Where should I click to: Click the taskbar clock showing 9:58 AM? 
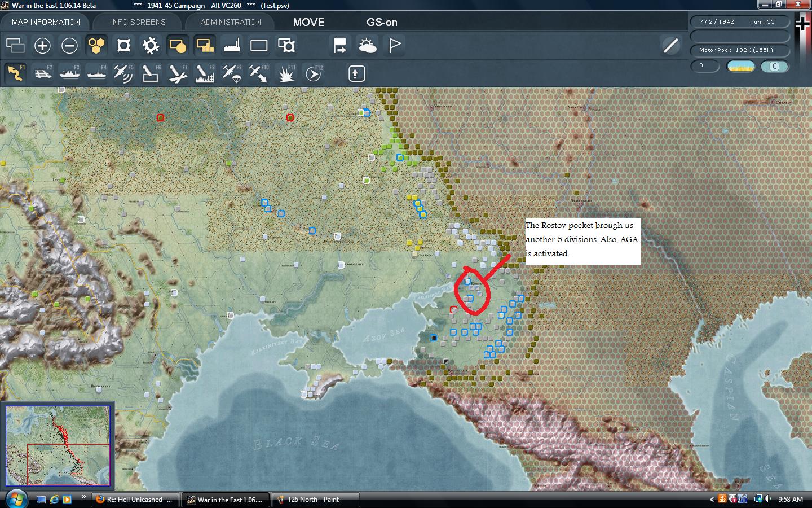point(790,500)
